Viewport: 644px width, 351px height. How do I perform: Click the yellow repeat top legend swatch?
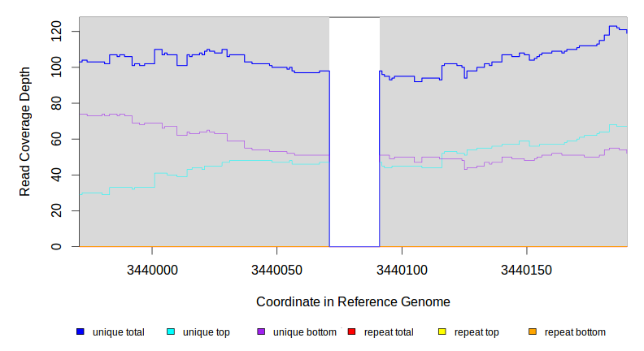442,331
